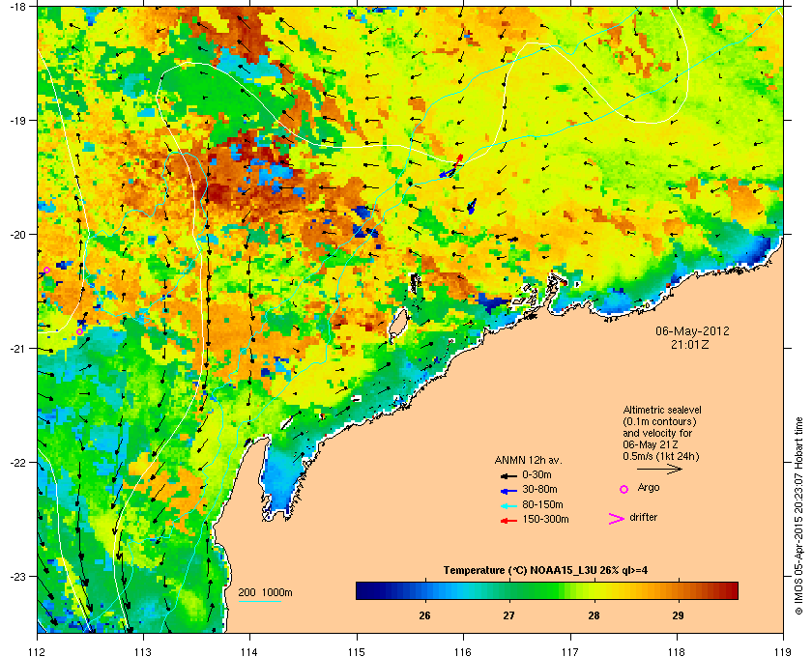Click the '200 1000m' bathymetry label
The height and width of the screenshot is (657, 812).
[265, 592]
